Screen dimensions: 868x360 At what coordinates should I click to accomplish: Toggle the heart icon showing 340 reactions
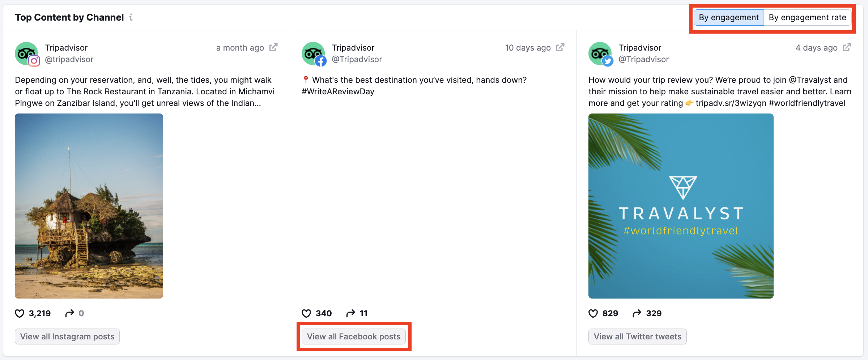pyautogui.click(x=307, y=313)
